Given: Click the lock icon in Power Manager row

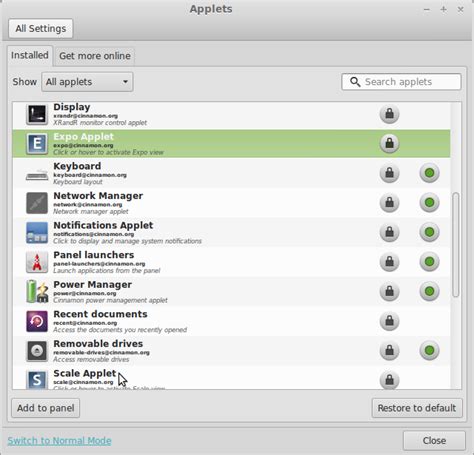Looking at the screenshot, I should 389,291.
